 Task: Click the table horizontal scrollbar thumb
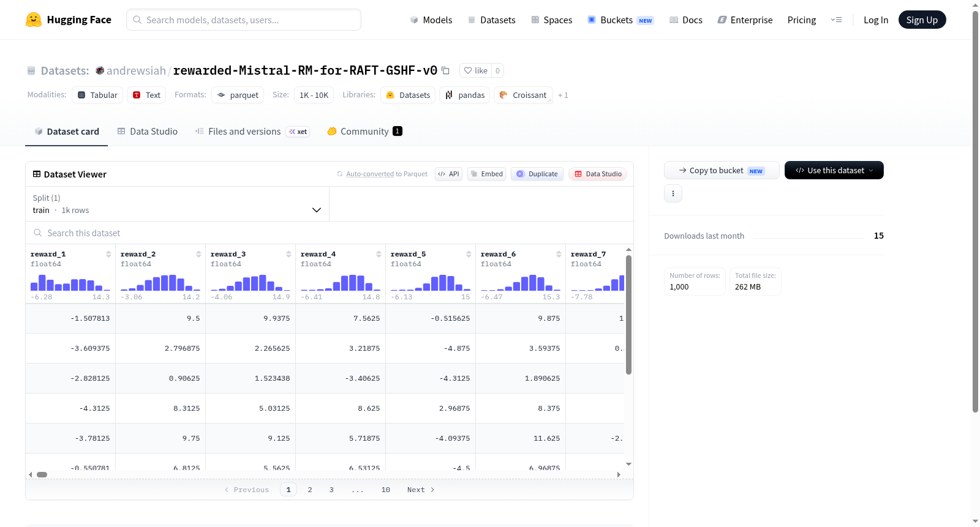[x=42, y=474]
